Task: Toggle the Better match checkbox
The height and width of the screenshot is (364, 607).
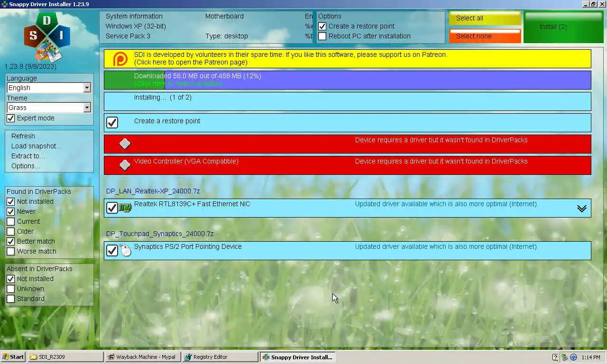Action: point(11,242)
